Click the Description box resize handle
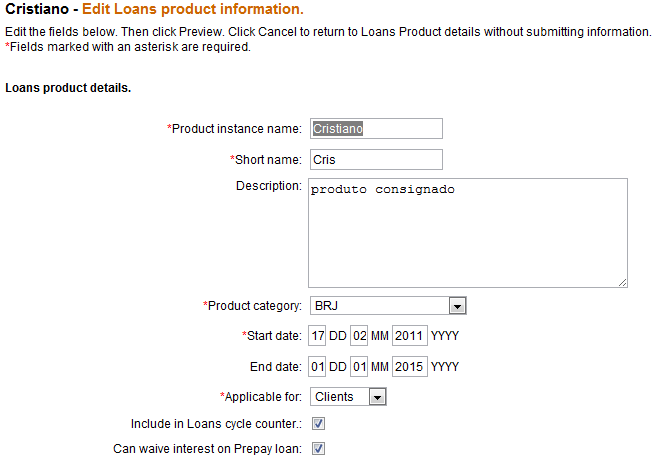This screenshot has width=656, height=465. [622, 282]
